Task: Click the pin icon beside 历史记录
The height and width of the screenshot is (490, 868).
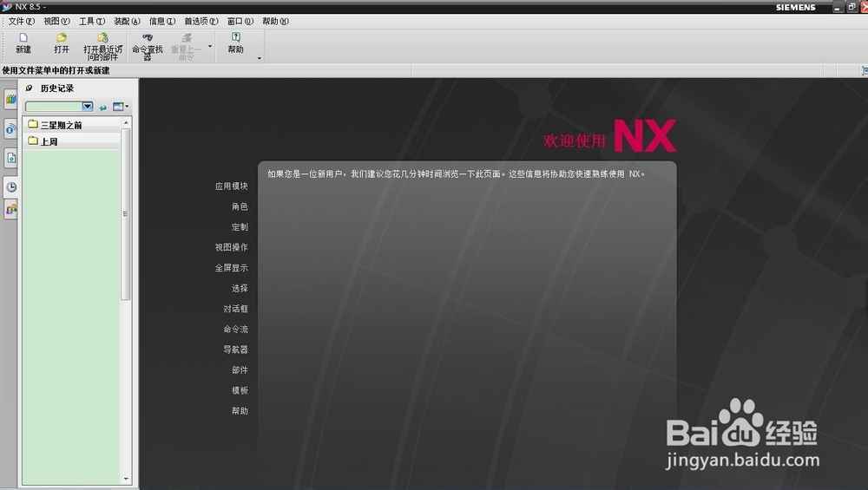Action: pos(30,88)
